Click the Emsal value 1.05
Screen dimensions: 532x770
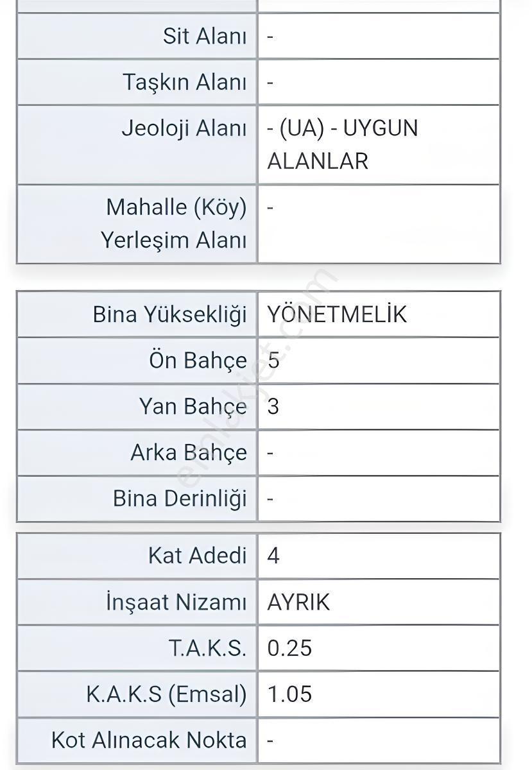tap(289, 694)
